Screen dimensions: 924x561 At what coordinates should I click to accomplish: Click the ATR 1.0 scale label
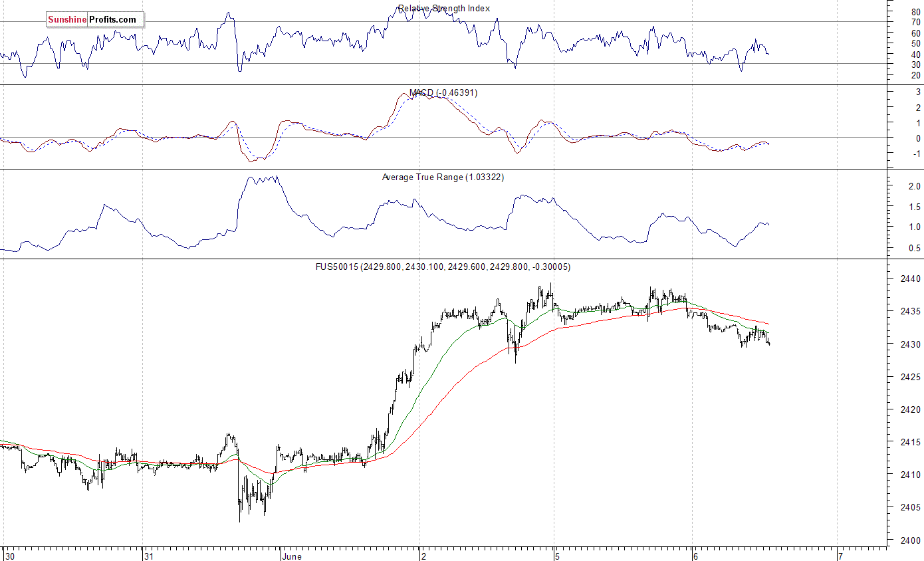tap(914, 227)
